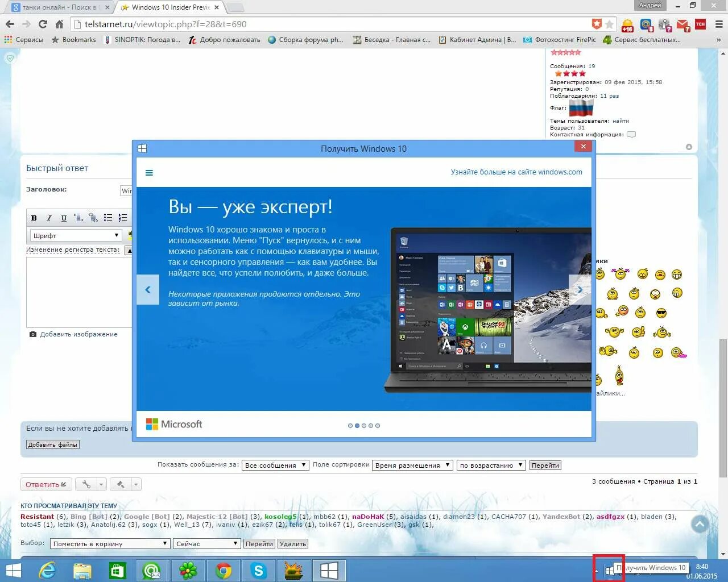Click the Андрей profile button in Chrome
The image size is (728, 582).
(x=650, y=5)
